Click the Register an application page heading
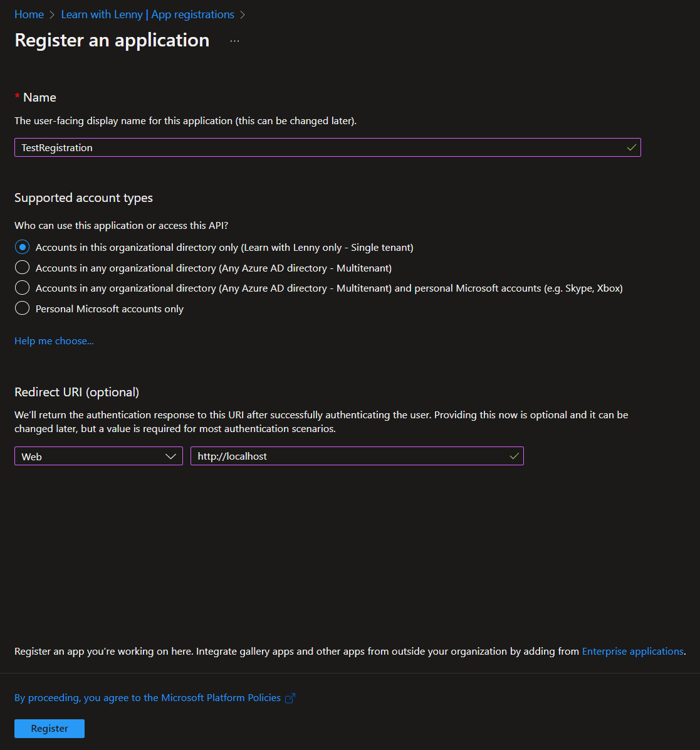The width and height of the screenshot is (700, 750). pyautogui.click(x=112, y=40)
